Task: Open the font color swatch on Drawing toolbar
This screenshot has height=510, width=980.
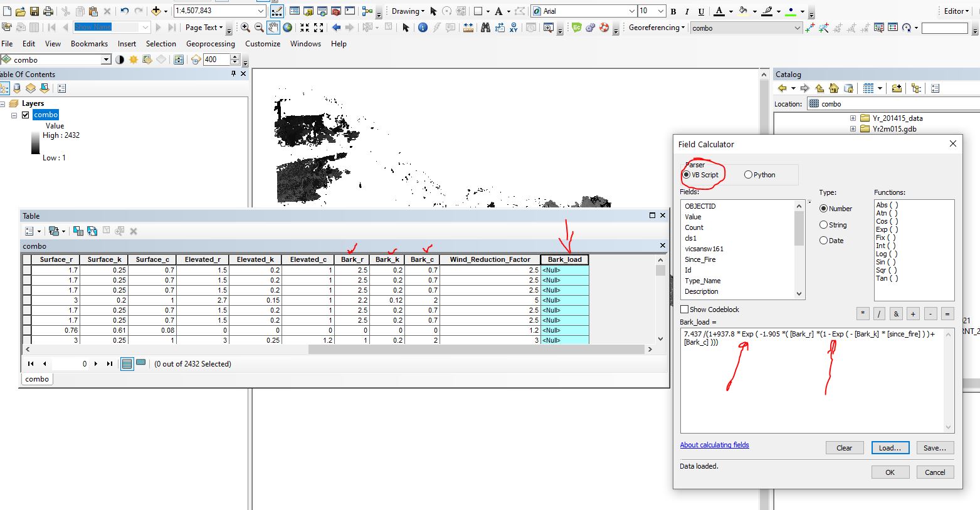Action: point(719,11)
